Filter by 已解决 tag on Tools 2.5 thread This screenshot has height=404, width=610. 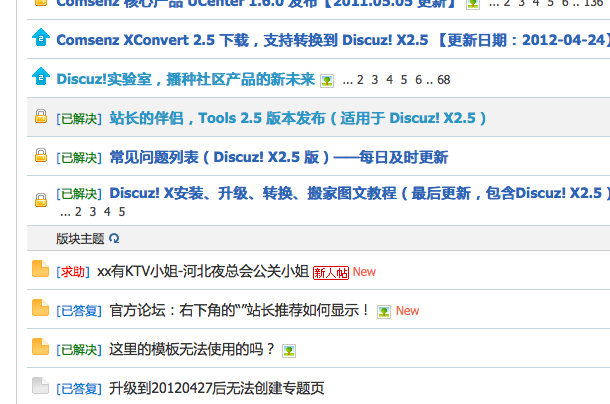79,119
